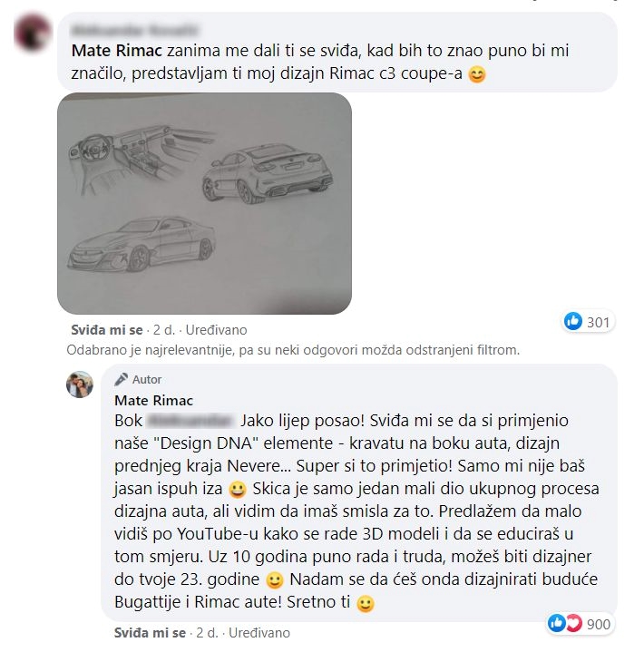Like Mate Rimac's reply via Sviđa mi se
This screenshot has width=644, height=652.
click(150, 632)
